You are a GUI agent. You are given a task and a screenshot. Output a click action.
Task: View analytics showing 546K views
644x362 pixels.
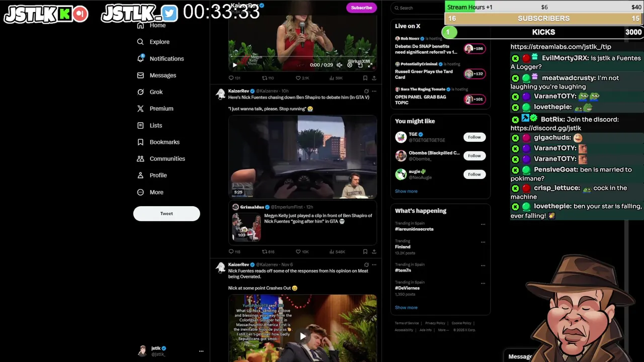(x=337, y=251)
